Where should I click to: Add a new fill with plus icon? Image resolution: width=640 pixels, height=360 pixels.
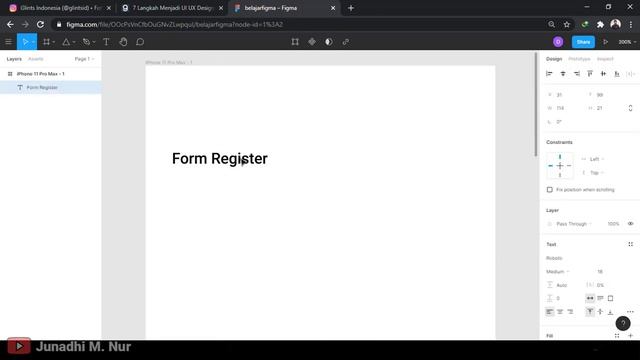[x=631, y=336]
